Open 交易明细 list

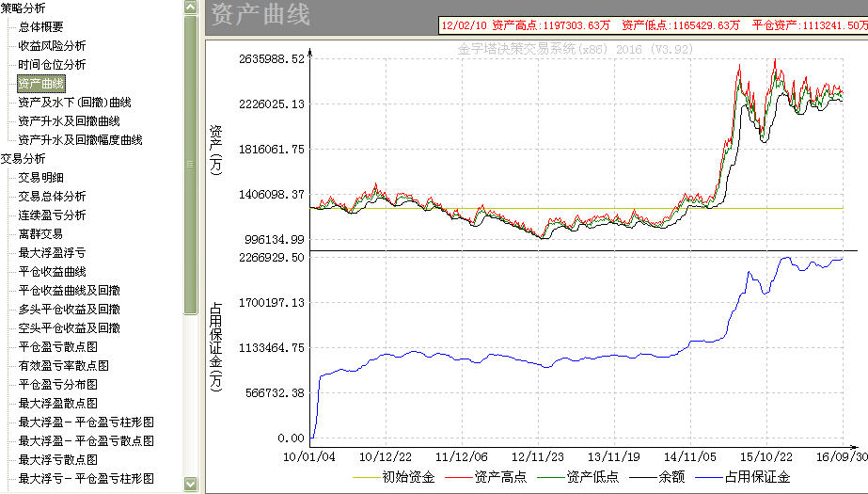(x=41, y=178)
